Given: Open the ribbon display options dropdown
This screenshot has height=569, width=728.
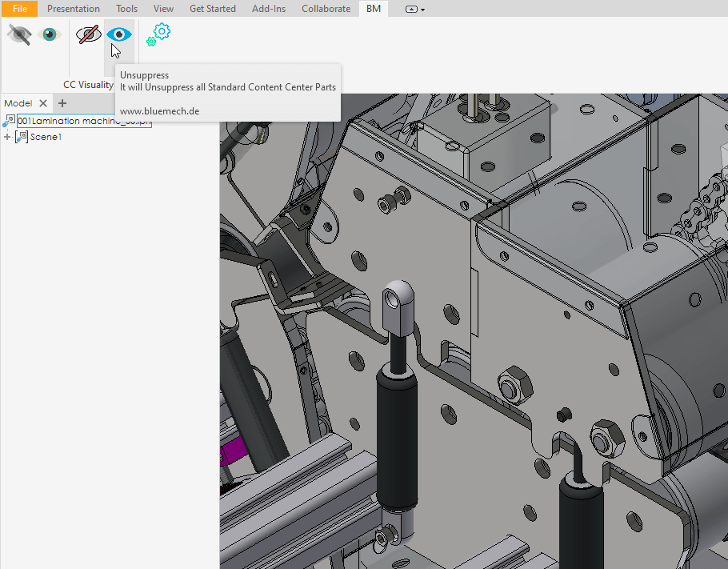Looking at the screenshot, I should coord(414,10).
